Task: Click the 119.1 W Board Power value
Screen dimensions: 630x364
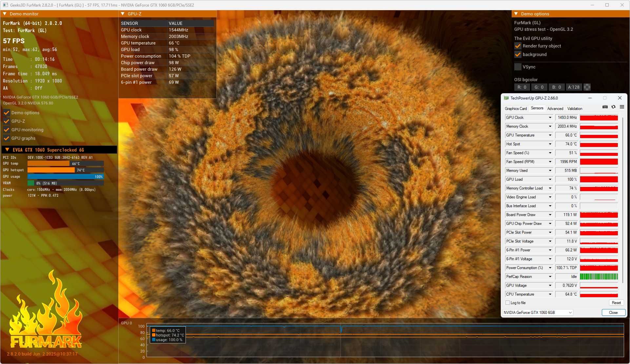Action: (566, 215)
